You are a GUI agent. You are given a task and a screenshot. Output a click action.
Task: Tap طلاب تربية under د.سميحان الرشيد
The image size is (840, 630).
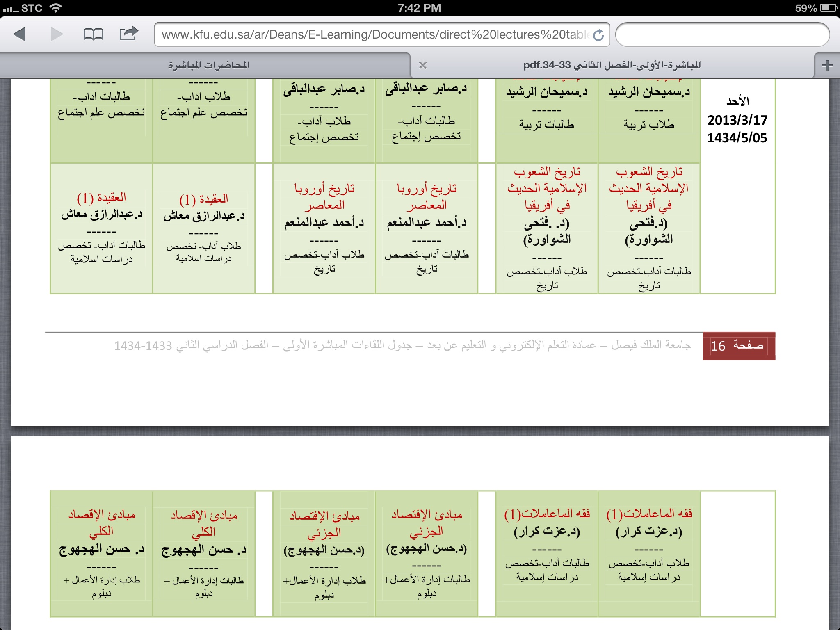tap(649, 124)
